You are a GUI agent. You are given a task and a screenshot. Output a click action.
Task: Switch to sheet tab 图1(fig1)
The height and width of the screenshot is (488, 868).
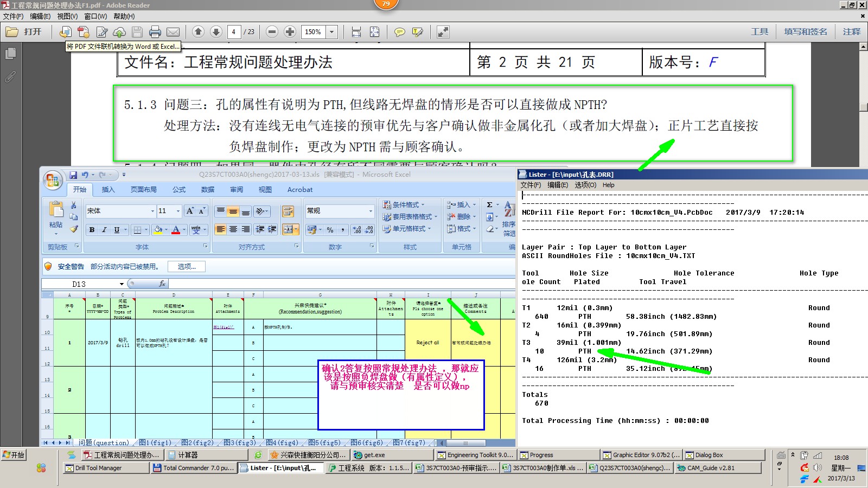(155, 442)
